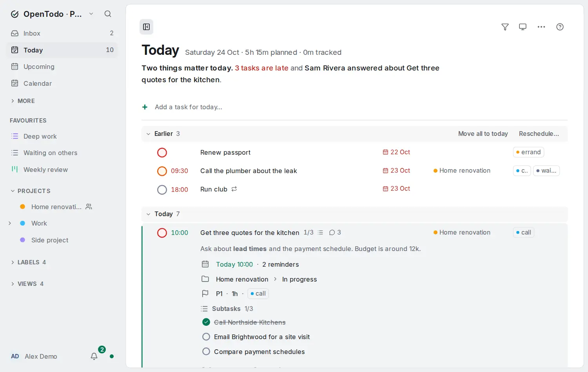Click the priority flag icon beside P1
588x372 pixels.
tap(205, 294)
